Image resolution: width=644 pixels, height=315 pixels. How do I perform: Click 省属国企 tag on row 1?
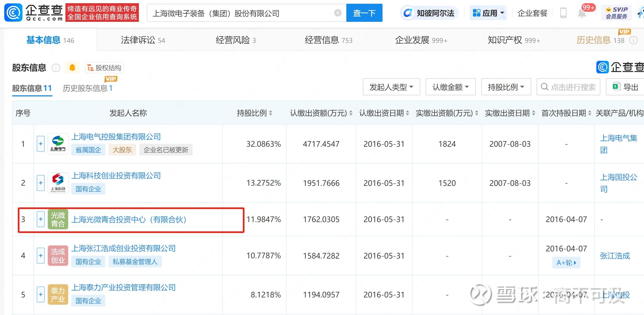(88, 150)
